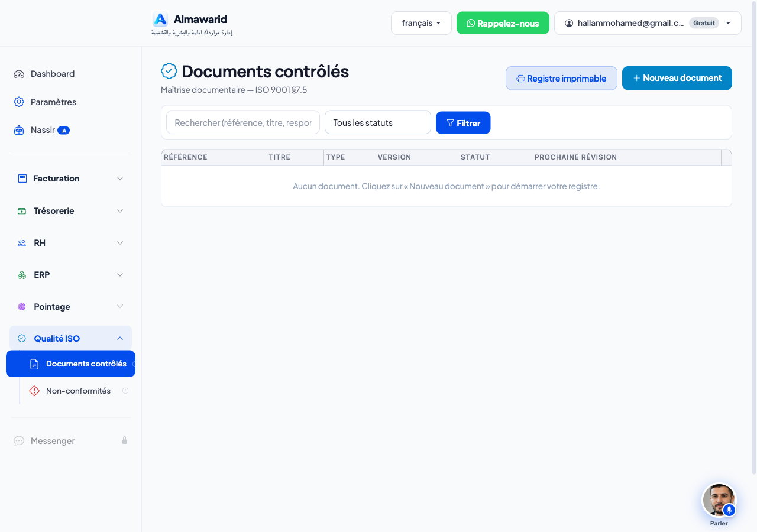Click the ERP boxes icon
This screenshot has width=757, height=532.
[x=22, y=275]
